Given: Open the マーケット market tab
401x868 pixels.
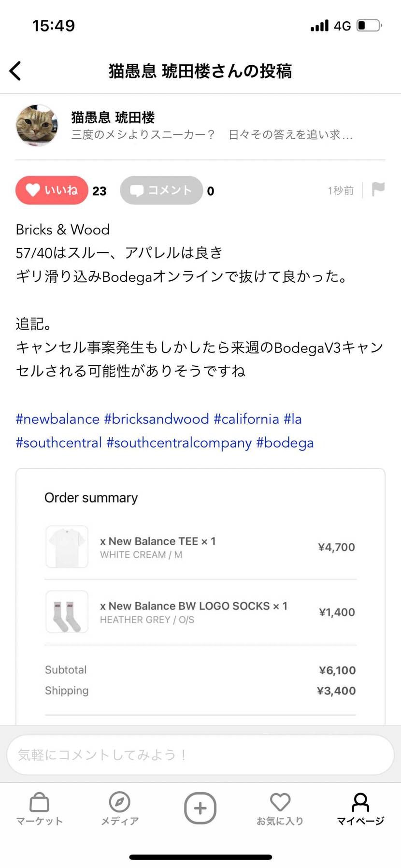Looking at the screenshot, I should [40, 808].
